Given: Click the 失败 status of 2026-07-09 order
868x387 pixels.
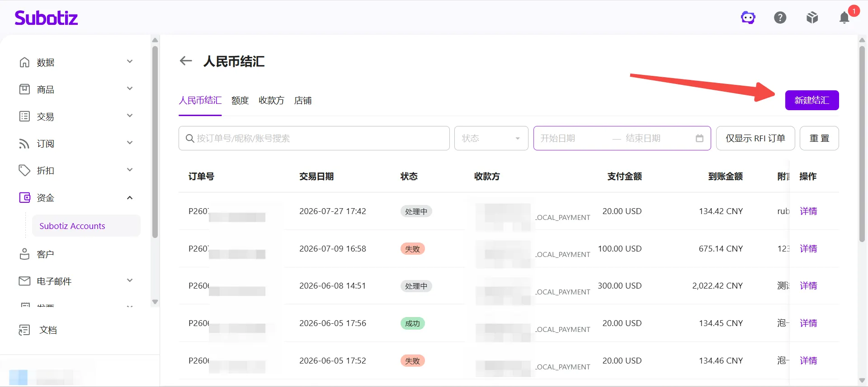Looking at the screenshot, I should coord(412,249).
